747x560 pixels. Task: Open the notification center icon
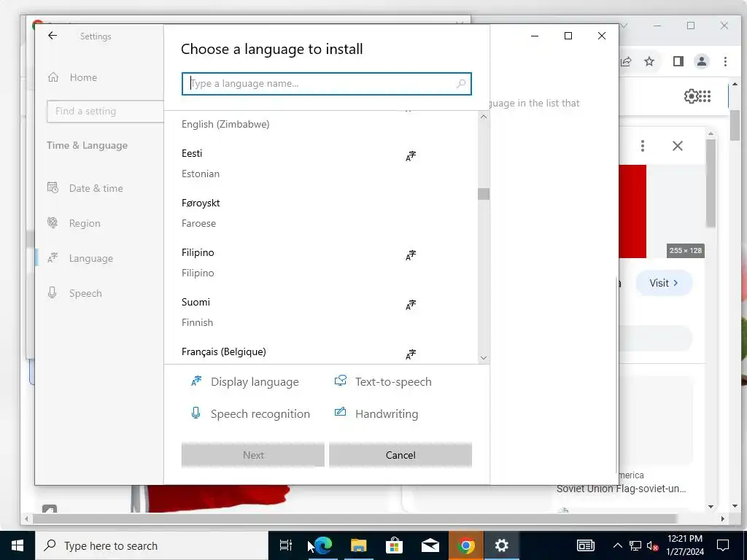point(723,545)
